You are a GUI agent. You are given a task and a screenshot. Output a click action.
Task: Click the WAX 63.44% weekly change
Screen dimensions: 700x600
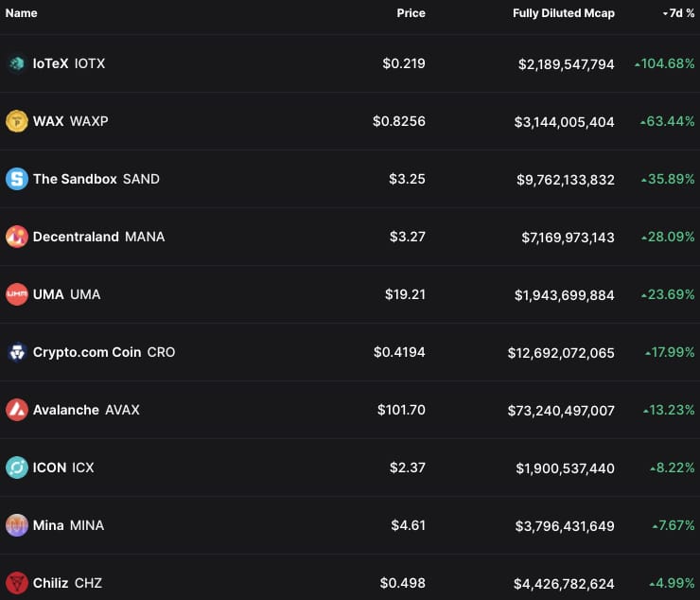[667, 121]
